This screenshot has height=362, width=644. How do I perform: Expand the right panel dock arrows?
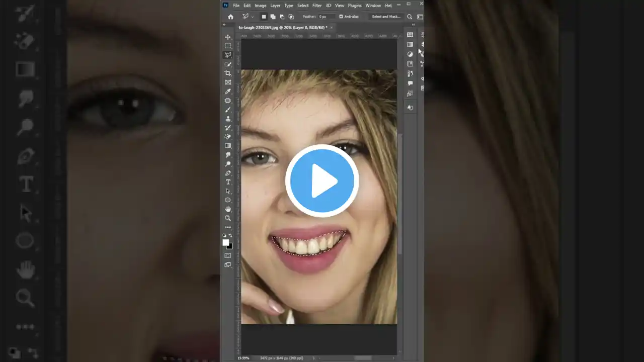tap(414, 24)
